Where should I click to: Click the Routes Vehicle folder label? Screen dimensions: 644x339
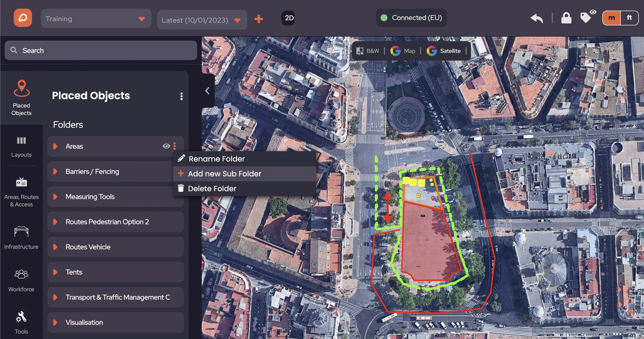[88, 247]
